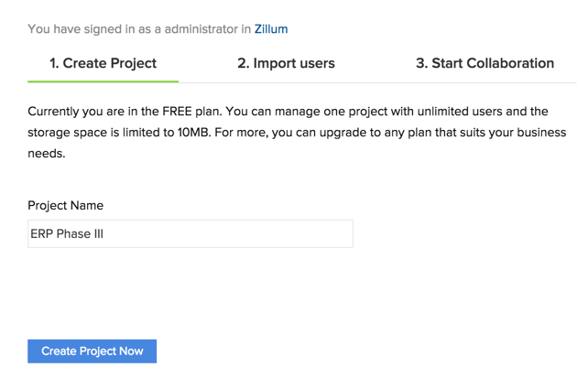Click the ERP Phase III text in field
The image size is (588, 378).
(x=67, y=233)
